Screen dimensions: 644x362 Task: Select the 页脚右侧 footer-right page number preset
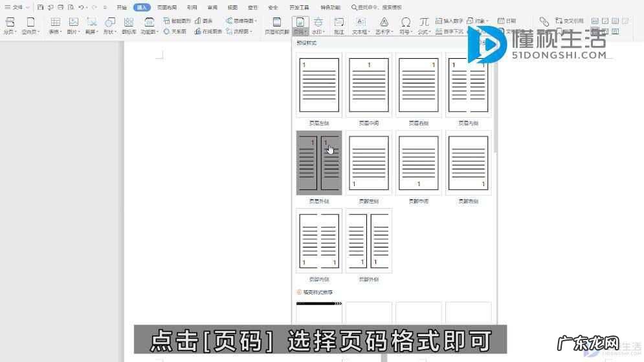point(468,163)
